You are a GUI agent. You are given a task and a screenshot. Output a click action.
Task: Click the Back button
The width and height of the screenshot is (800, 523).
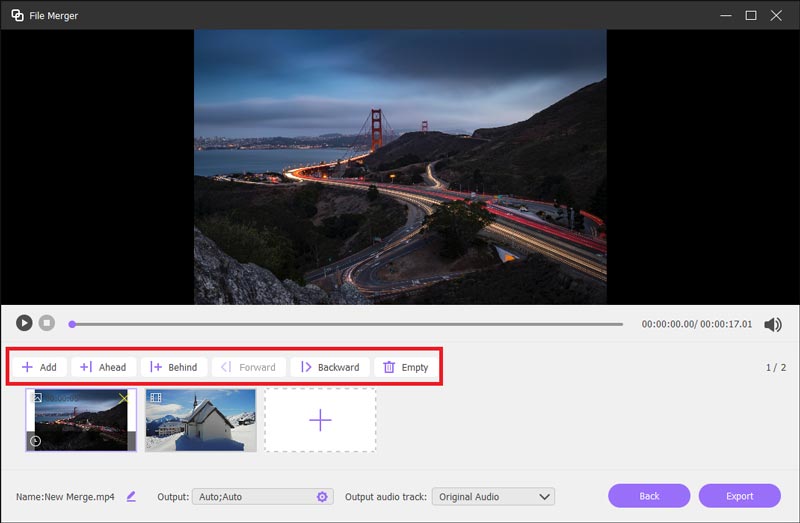pos(649,496)
